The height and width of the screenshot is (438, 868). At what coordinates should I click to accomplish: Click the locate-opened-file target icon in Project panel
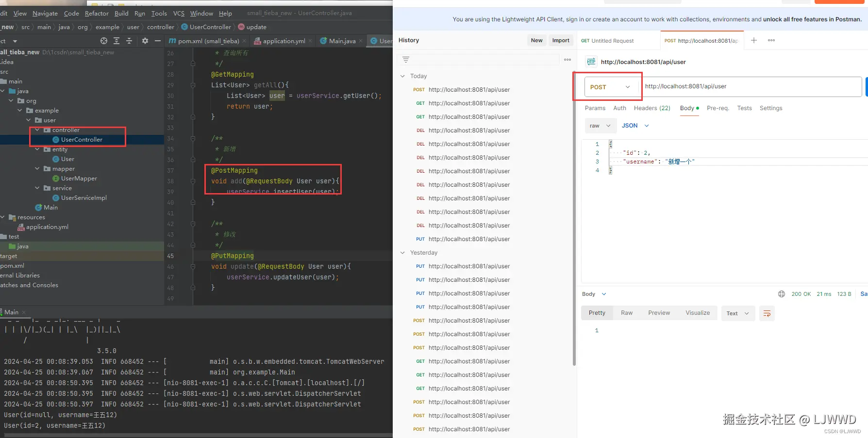click(103, 41)
